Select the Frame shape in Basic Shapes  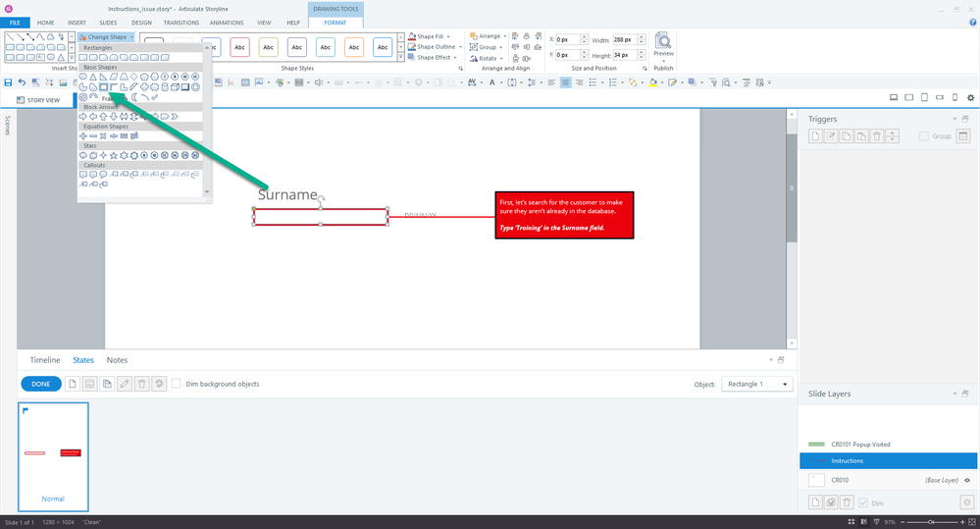[x=103, y=86]
